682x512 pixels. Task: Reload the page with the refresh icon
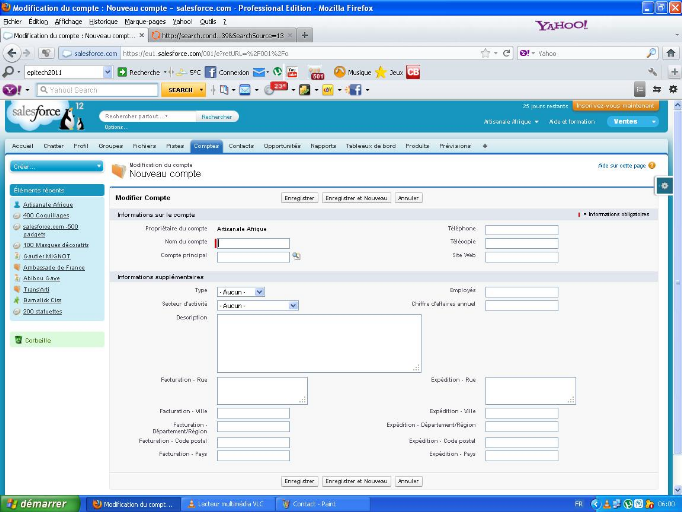[x=506, y=53]
